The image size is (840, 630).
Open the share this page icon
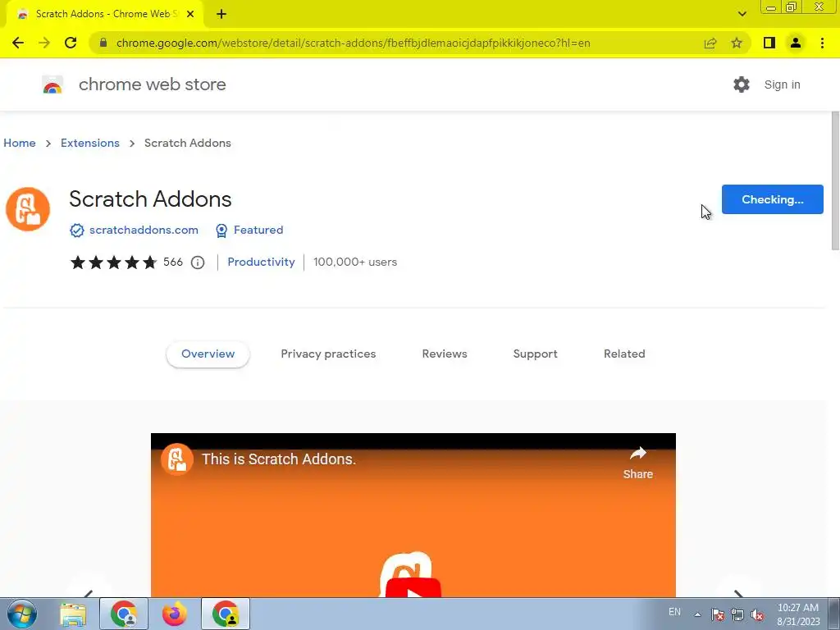point(710,43)
